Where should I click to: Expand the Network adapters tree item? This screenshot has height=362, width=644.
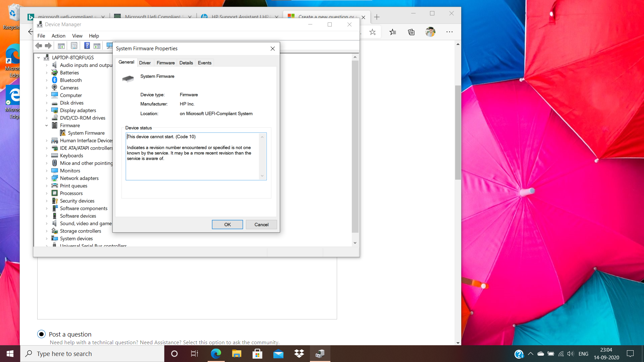[48, 178]
